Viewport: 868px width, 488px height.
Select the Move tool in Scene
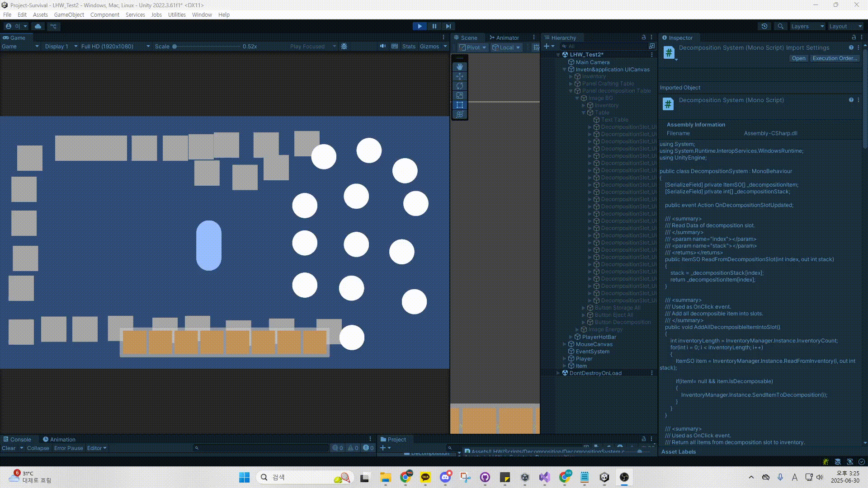click(460, 76)
